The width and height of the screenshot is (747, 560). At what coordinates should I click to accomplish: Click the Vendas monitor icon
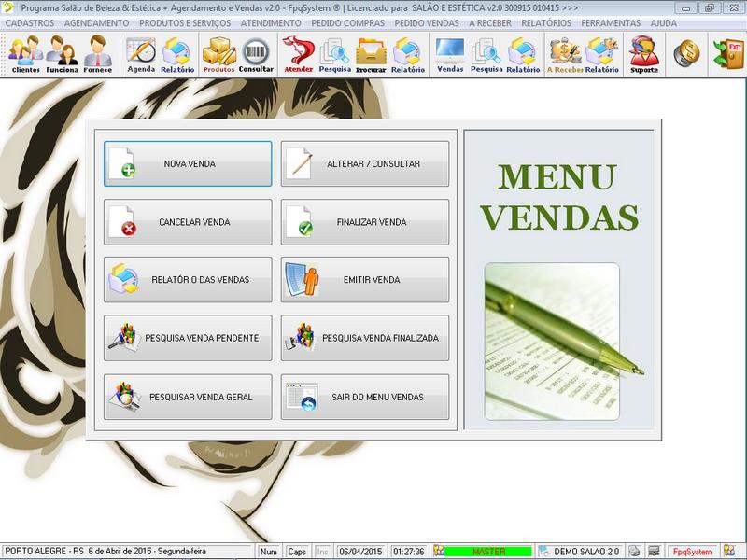450,54
